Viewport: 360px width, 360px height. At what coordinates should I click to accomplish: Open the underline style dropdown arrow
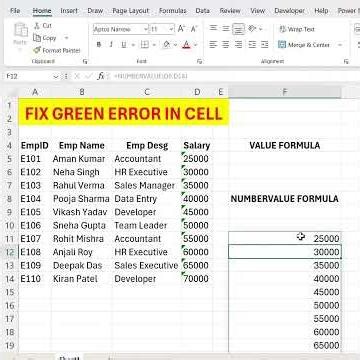(133, 45)
